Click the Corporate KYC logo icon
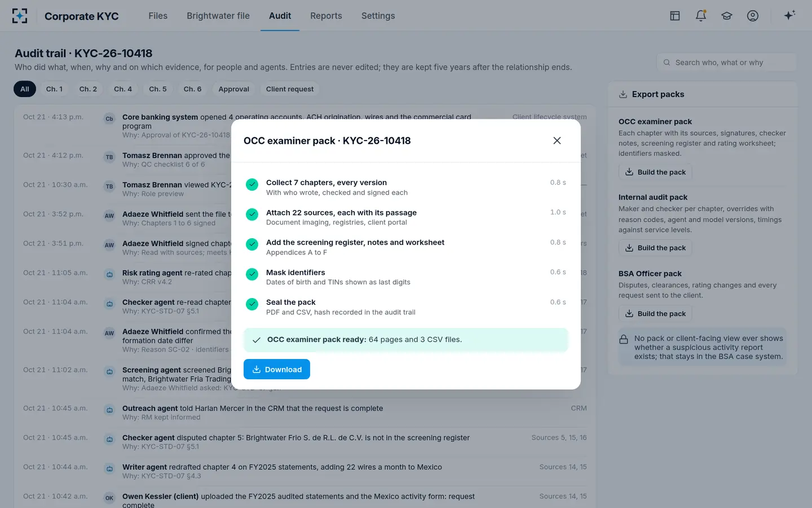 click(20, 16)
